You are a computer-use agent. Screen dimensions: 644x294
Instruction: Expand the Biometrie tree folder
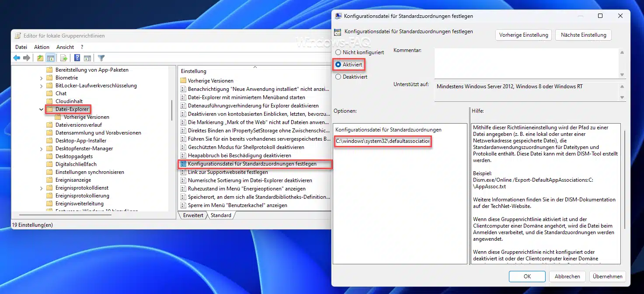click(42, 78)
